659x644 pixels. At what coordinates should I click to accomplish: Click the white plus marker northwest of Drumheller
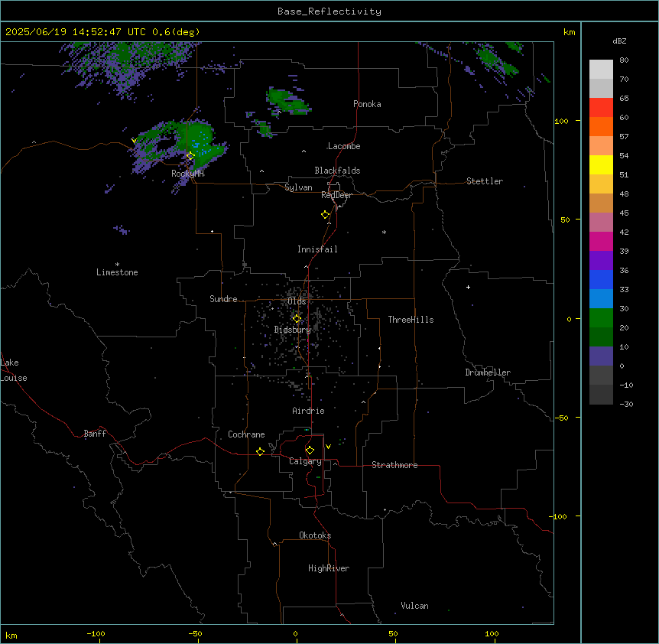[x=468, y=287]
